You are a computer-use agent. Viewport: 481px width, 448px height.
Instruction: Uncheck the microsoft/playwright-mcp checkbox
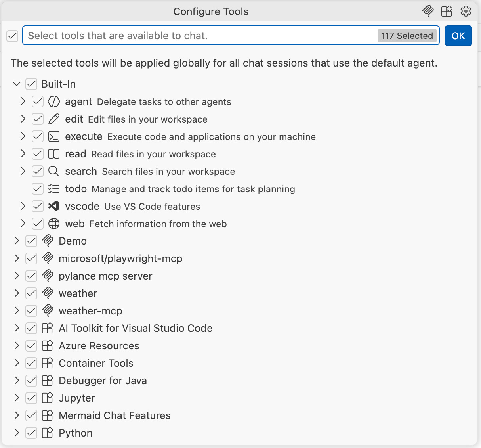[31, 258]
